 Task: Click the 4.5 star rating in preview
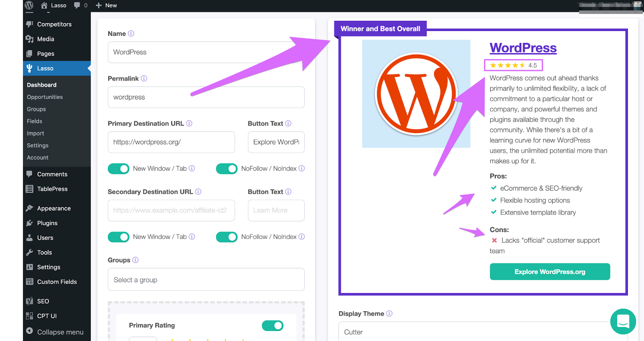pyautogui.click(x=513, y=65)
